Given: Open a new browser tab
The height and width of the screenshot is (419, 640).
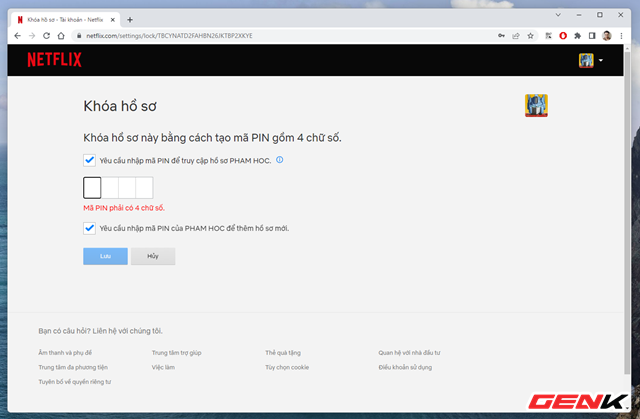Looking at the screenshot, I should (130, 20).
